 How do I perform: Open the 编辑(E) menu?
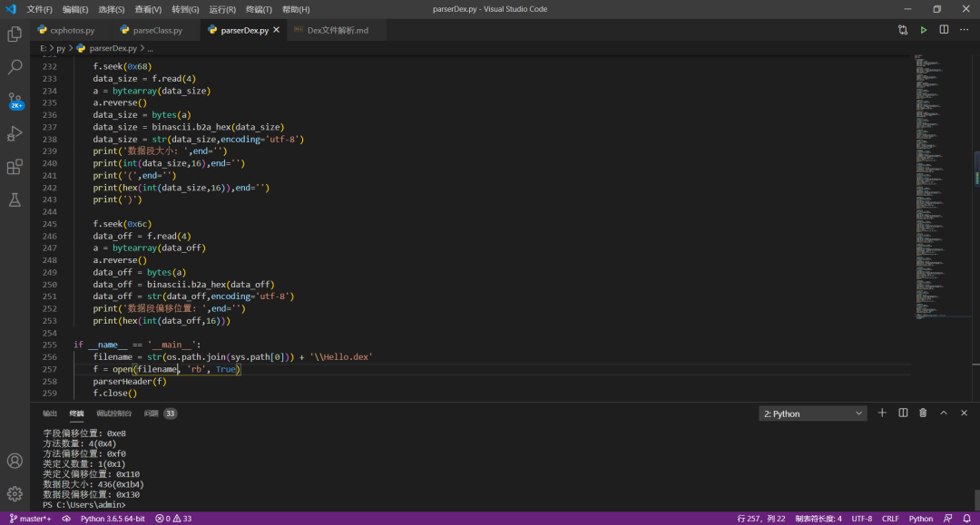[75, 9]
